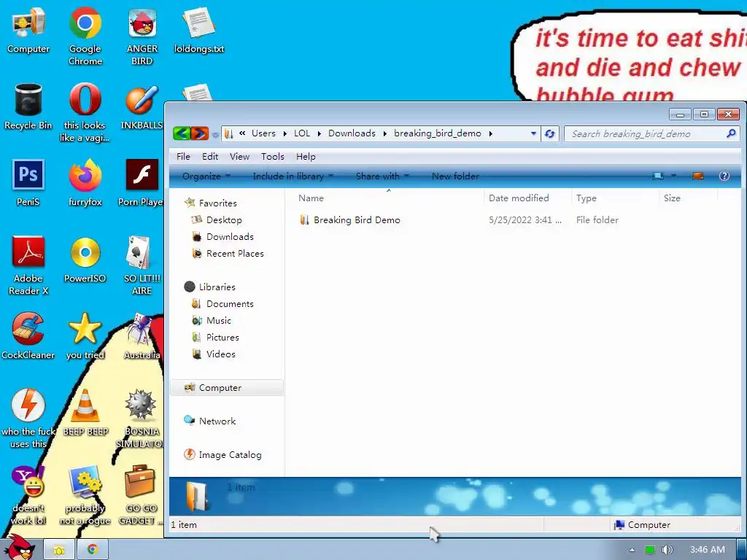Open the Computer desktop icon

coord(28,29)
